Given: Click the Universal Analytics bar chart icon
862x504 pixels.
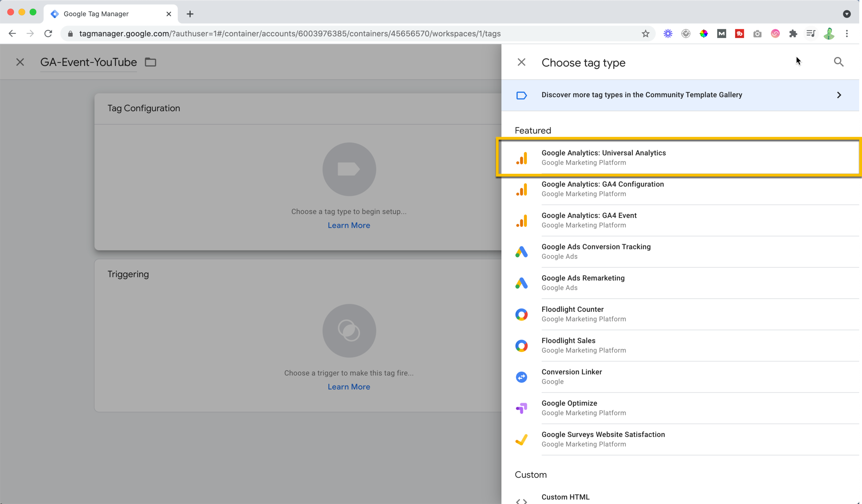Looking at the screenshot, I should 521,158.
